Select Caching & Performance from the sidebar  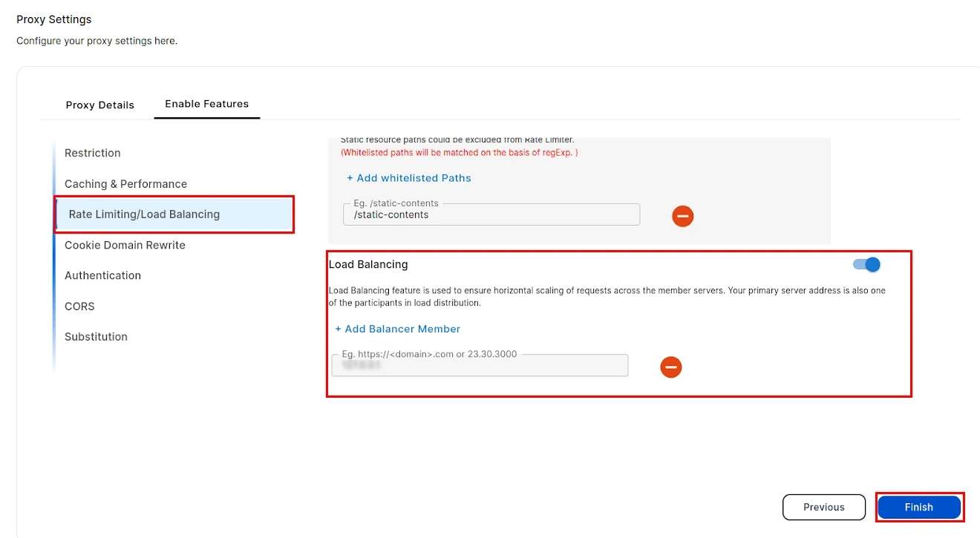tap(125, 183)
